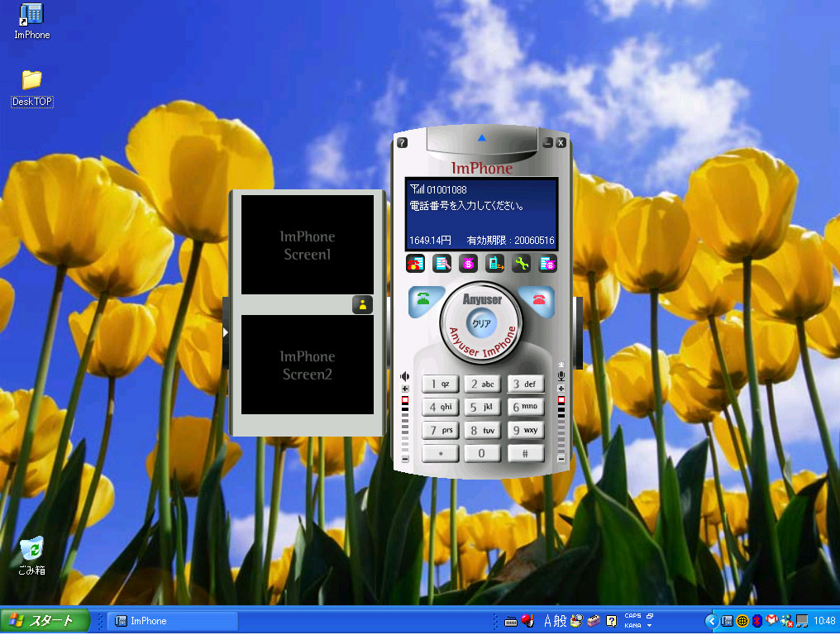
Task: Open IME dictionary search tool icon
Action: pos(577,621)
